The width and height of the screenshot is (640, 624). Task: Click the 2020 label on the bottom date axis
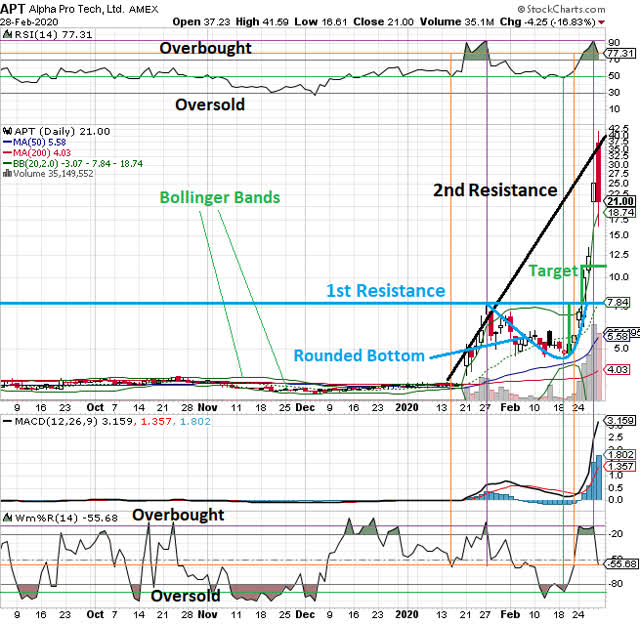coord(407,614)
